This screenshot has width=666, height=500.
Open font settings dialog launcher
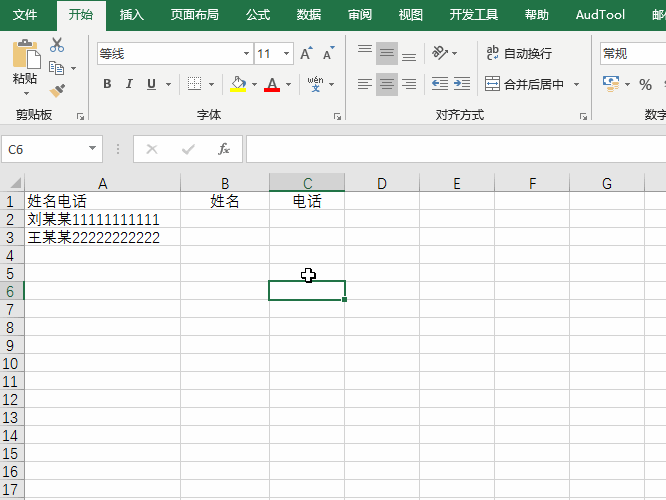337,116
